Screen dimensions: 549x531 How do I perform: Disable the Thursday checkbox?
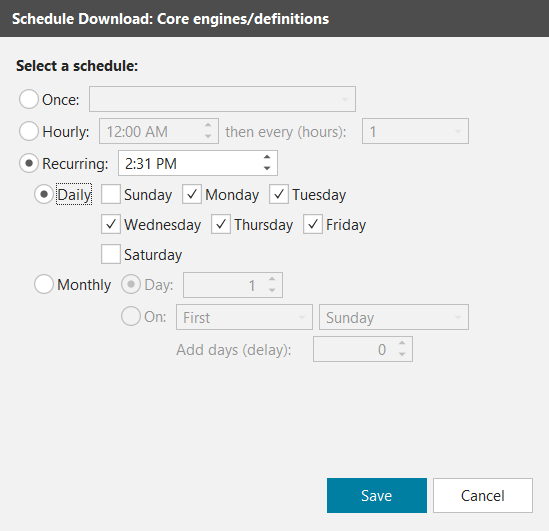coord(221,224)
